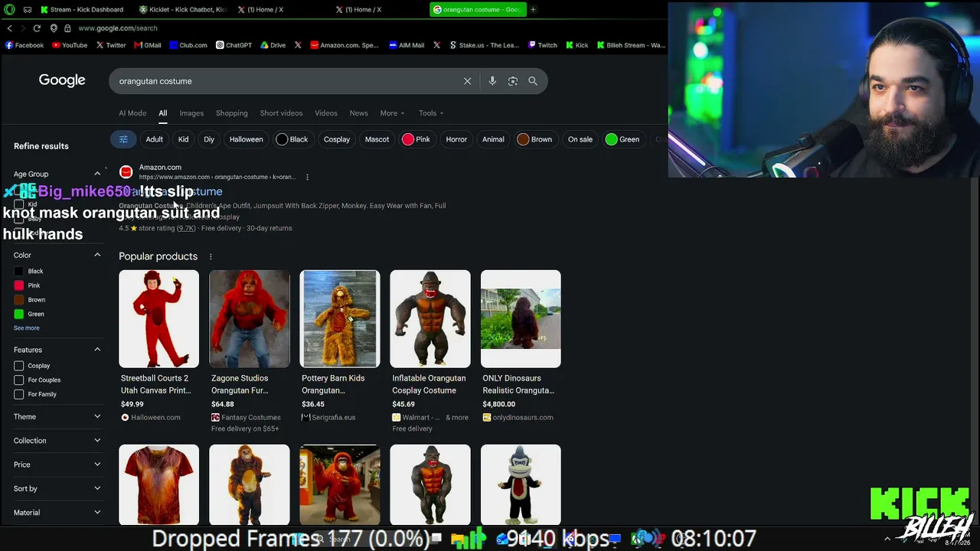Click the Google logo
The height and width of the screenshot is (551, 980).
pyautogui.click(x=62, y=80)
